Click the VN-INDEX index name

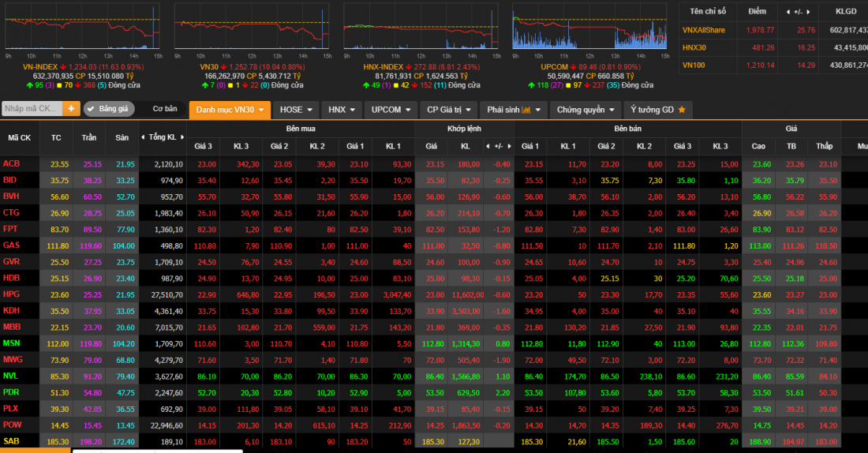pyautogui.click(x=40, y=67)
